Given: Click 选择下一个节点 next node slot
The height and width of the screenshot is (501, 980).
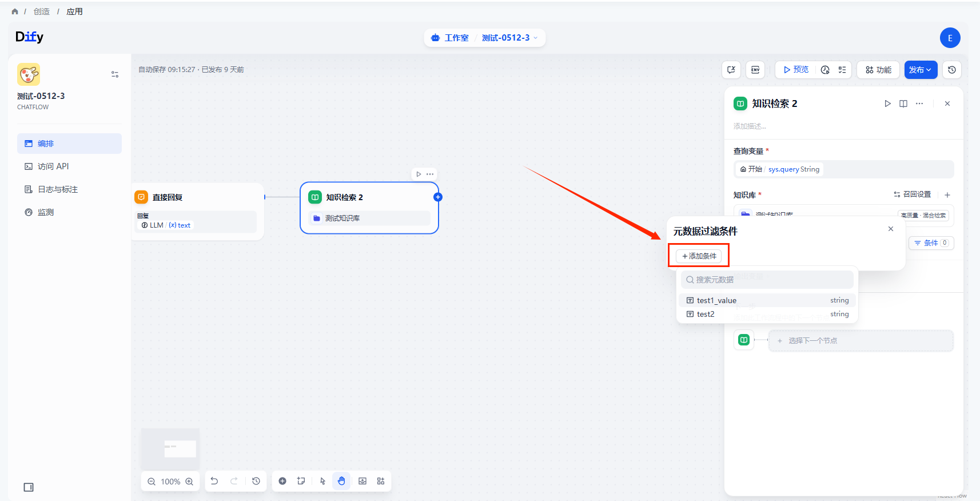Looking at the screenshot, I should [861, 340].
